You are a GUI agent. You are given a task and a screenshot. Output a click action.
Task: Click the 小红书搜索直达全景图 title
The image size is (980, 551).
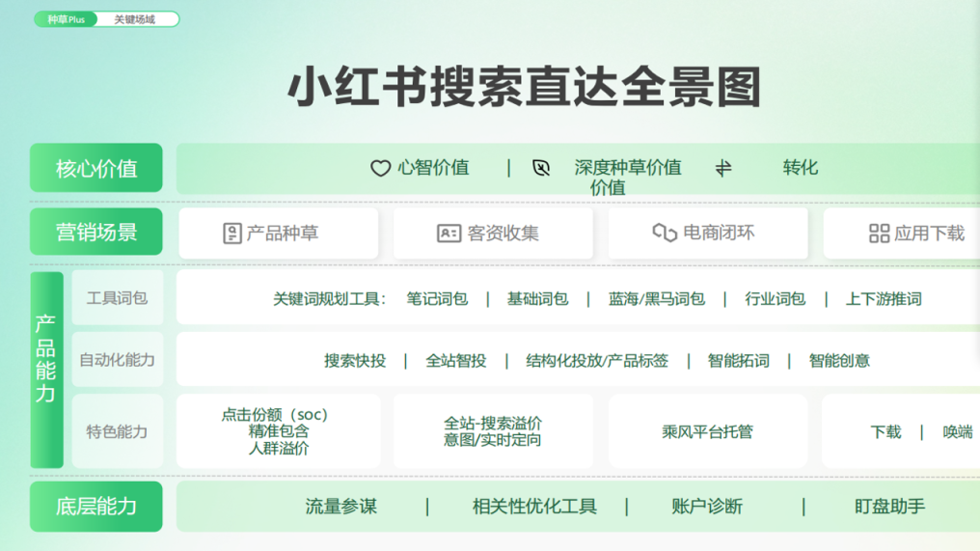pyautogui.click(x=524, y=87)
